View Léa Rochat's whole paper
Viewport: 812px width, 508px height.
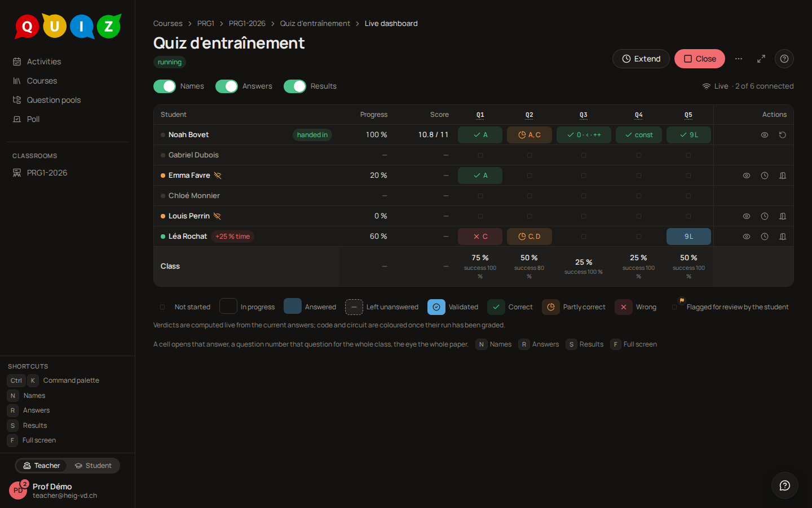(x=747, y=237)
